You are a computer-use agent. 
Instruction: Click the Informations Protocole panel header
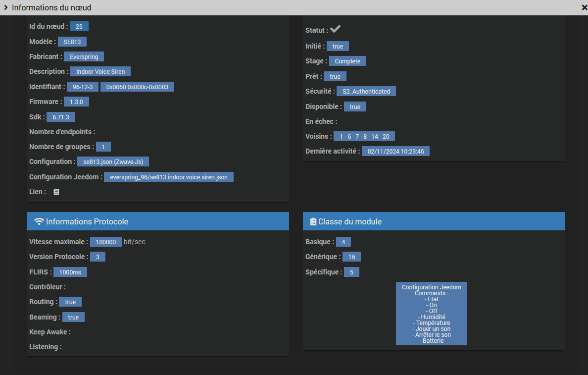(158, 221)
